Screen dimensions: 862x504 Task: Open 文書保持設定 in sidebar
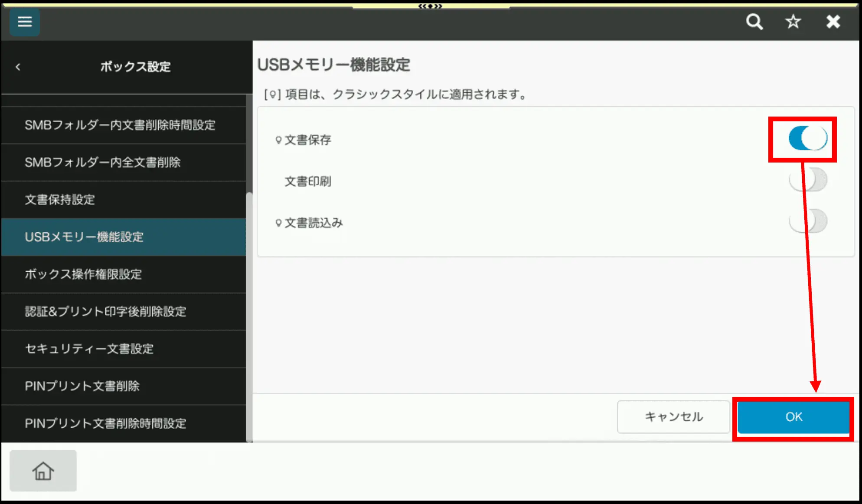(x=60, y=200)
